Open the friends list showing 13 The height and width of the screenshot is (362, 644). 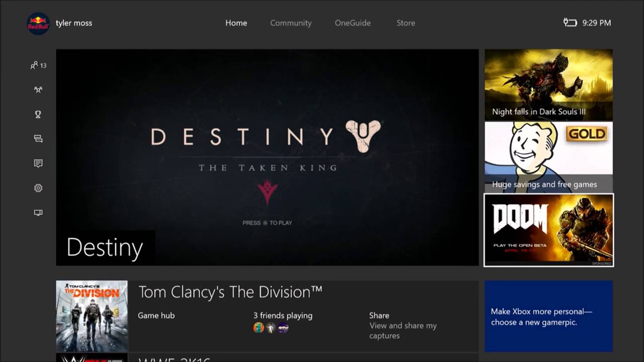(x=38, y=65)
